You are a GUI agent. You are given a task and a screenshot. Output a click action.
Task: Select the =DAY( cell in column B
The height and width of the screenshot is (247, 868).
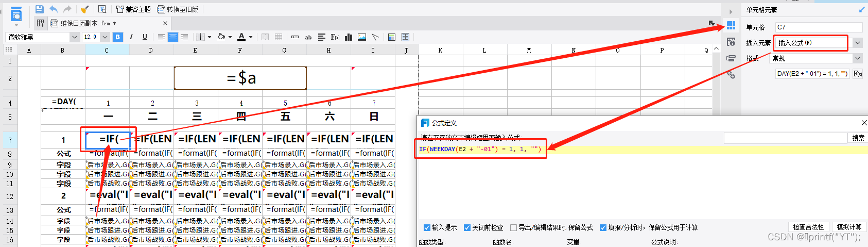(x=63, y=102)
